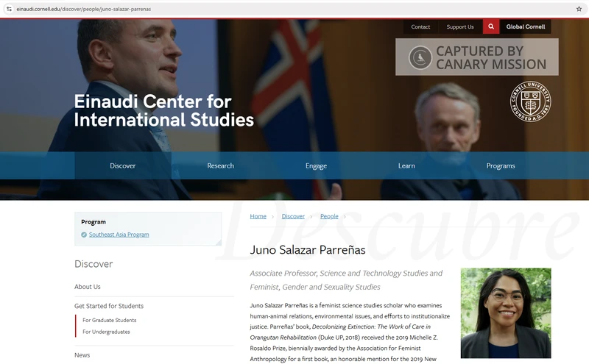Open About Us in sidebar
The height and width of the screenshot is (364, 589).
click(x=88, y=287)
